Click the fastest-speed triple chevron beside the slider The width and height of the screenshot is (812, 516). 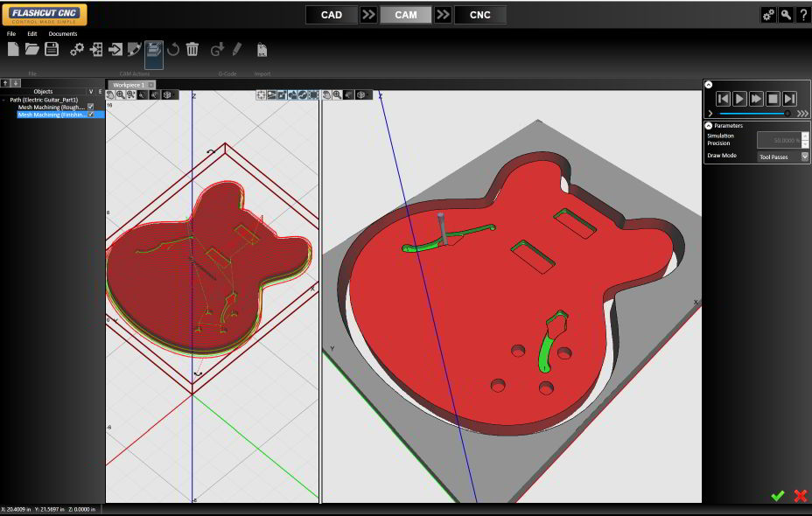click(x=802, y=114)
